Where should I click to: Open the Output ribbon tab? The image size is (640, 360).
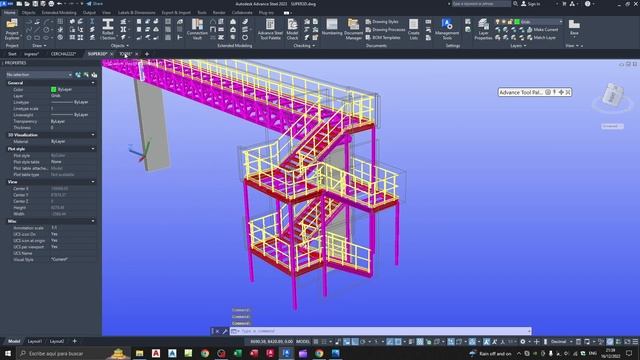89,13
